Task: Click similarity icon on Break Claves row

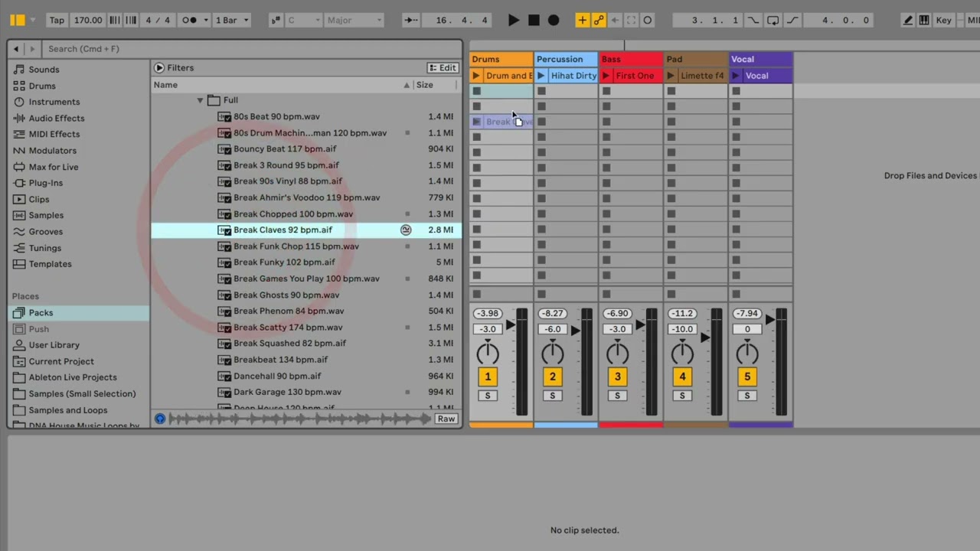Action: pyautogui.click(x=406, y=230)
